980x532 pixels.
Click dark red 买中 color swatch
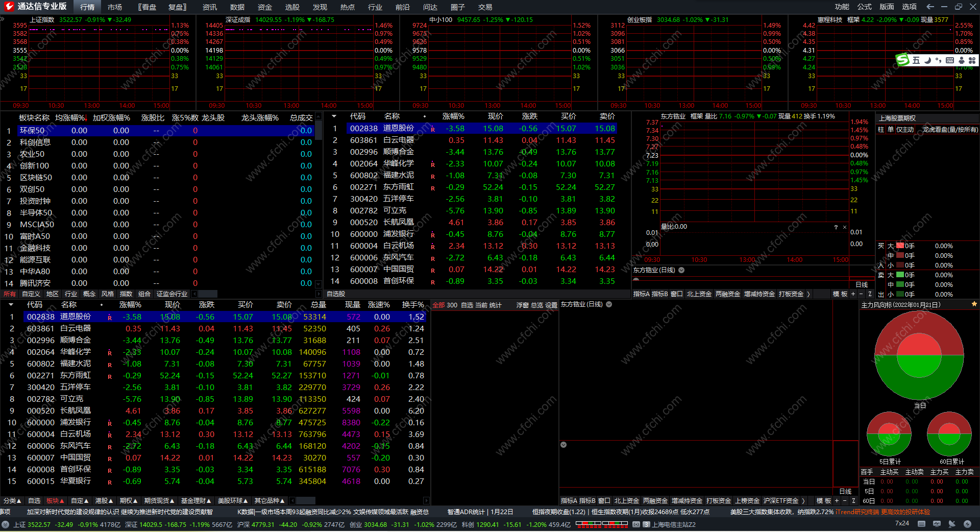pos(900,255)
